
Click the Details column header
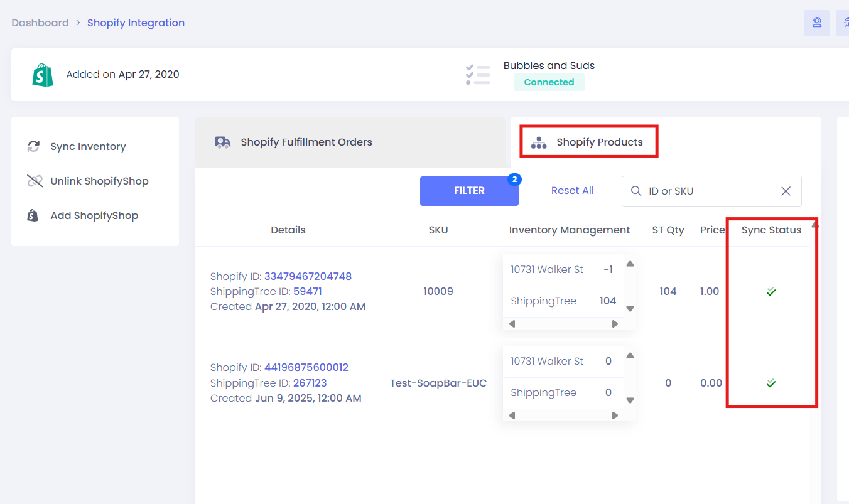(x=288, y=230)
